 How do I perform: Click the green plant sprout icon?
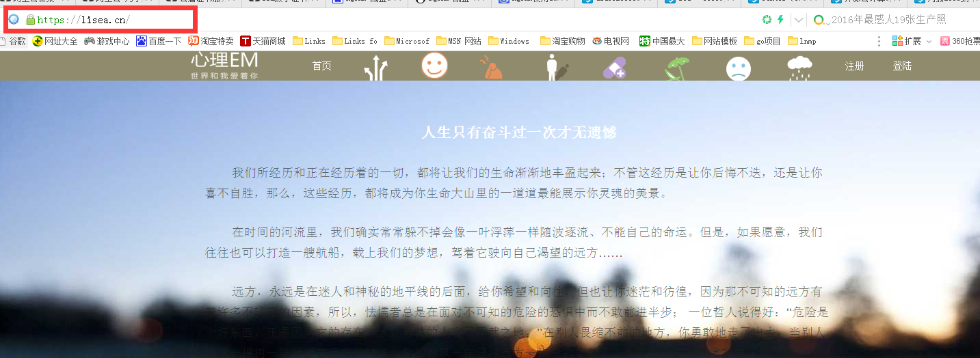(x=677, y=68)
